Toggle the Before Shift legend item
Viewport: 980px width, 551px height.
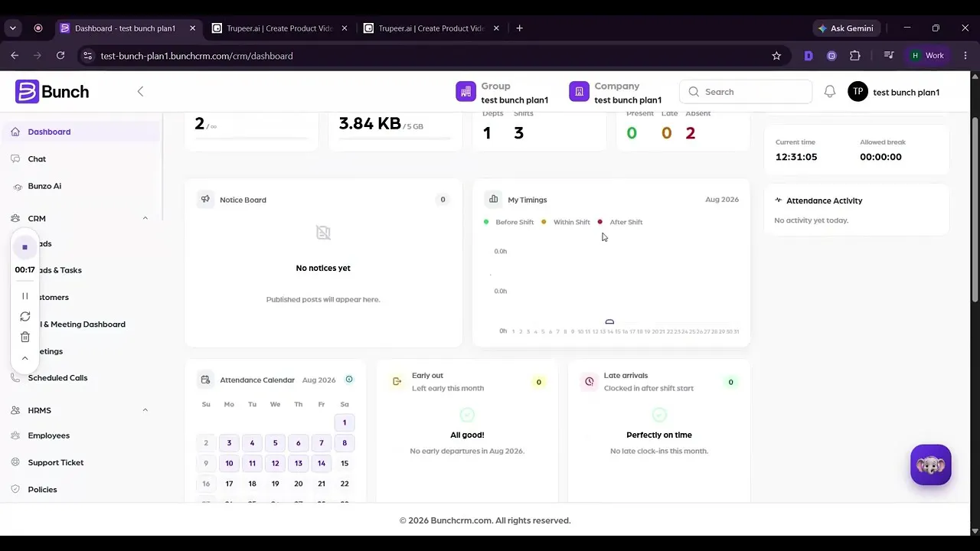[x=509, y=222]
